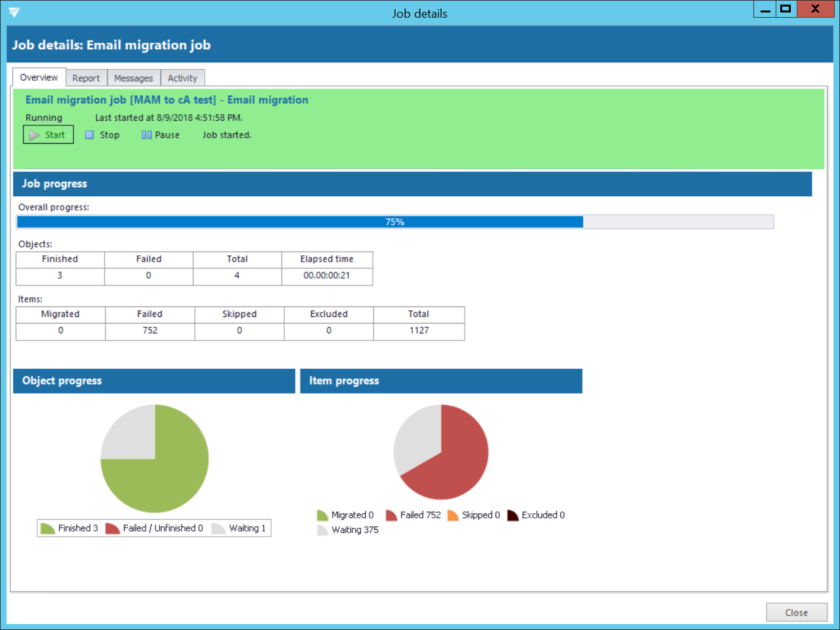Open the Messages tab
Image resolution: width=840 pixels, height=630 pixels.
(x=133, y=78)
